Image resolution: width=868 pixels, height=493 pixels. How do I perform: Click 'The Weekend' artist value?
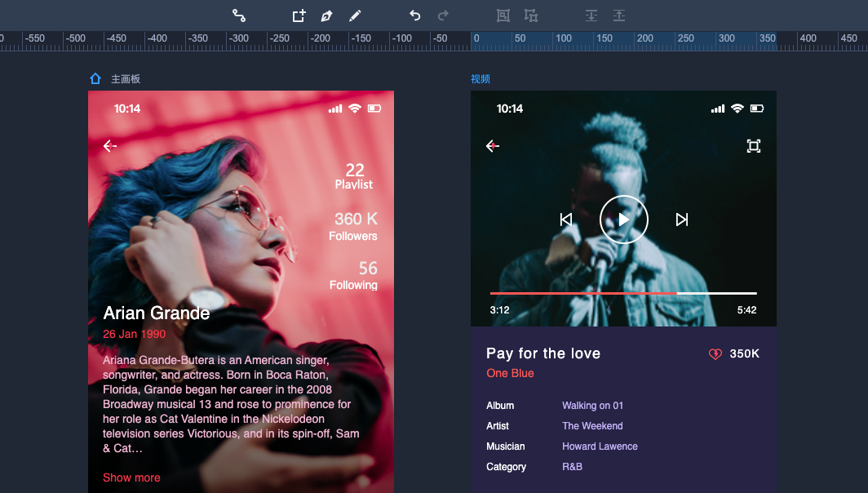point(592,426)
